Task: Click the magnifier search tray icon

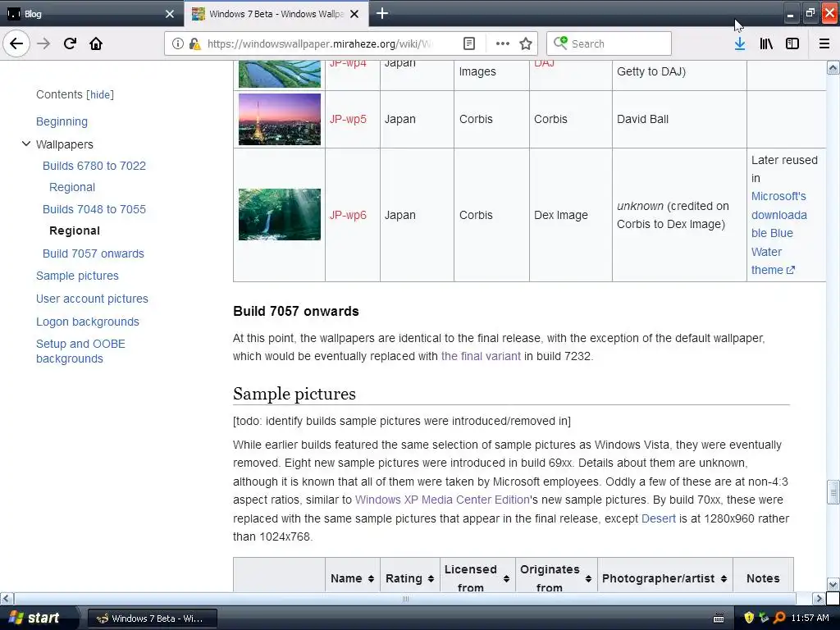Action: point(779,618)
